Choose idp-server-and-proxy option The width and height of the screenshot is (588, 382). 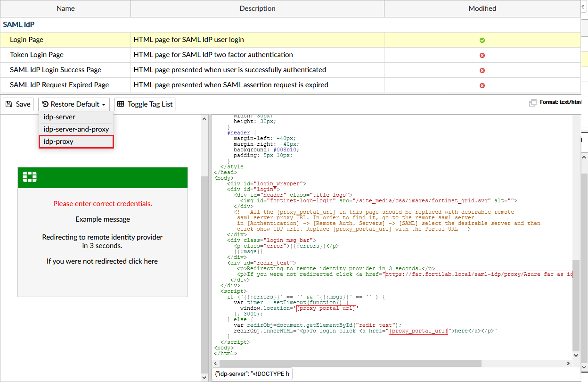[76, 129]
